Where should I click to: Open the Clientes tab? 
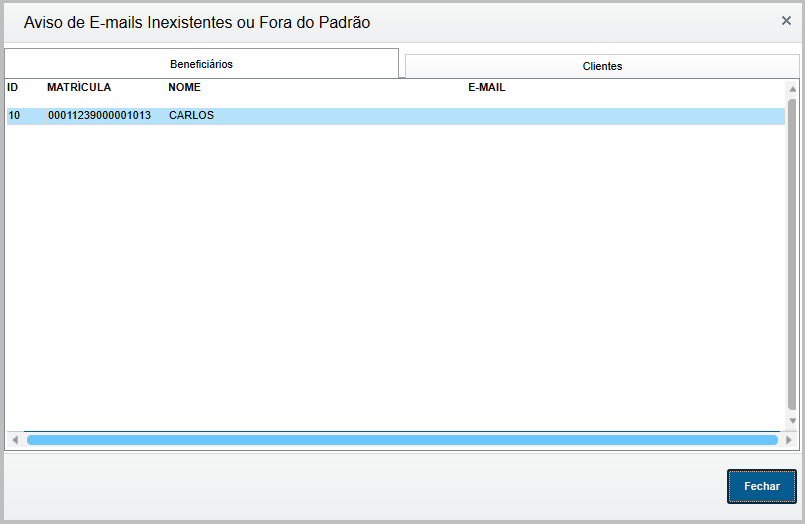point(602,66)
